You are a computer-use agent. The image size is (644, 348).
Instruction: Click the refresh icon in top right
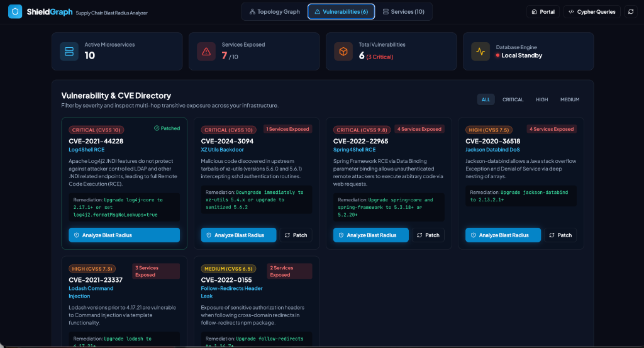click(631, 11)
